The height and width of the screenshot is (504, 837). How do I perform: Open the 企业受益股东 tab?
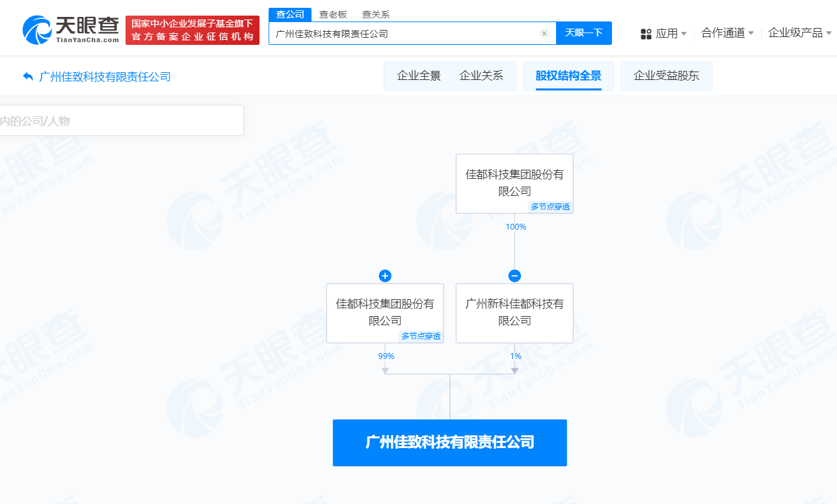(666, 75)
